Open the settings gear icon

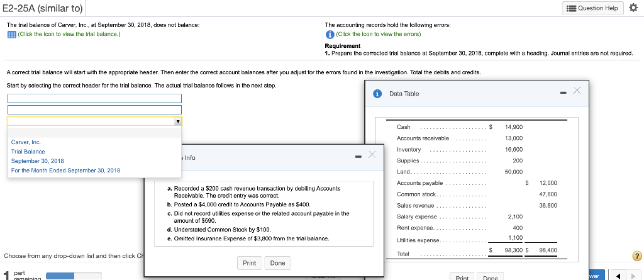point(633,8)
